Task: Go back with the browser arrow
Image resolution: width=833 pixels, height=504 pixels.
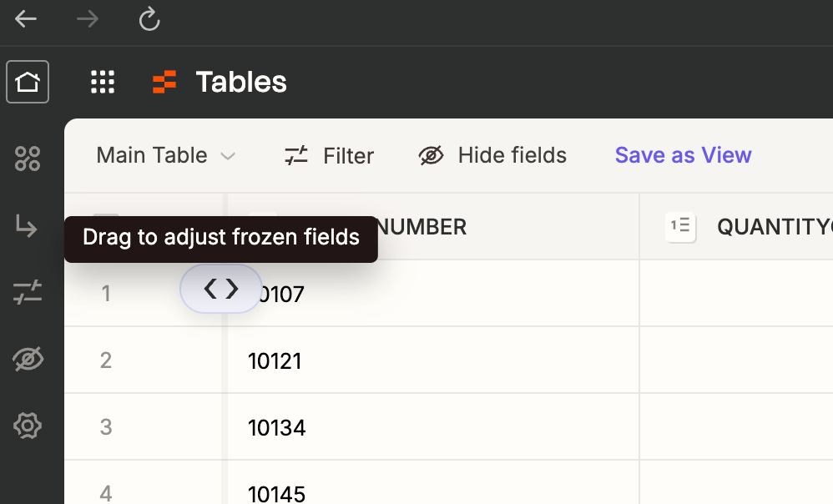Action: point(26,20)
